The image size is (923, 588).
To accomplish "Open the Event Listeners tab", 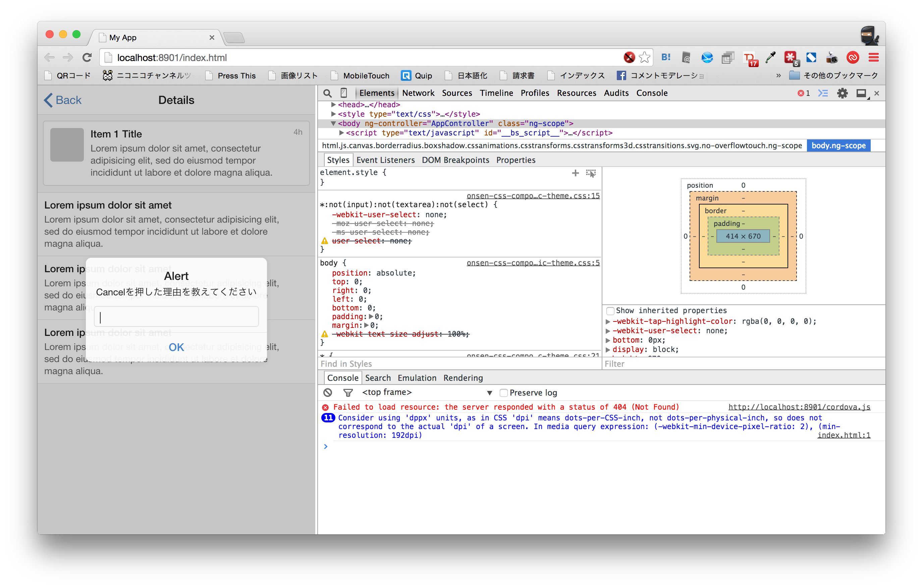I will coord(385,160).
